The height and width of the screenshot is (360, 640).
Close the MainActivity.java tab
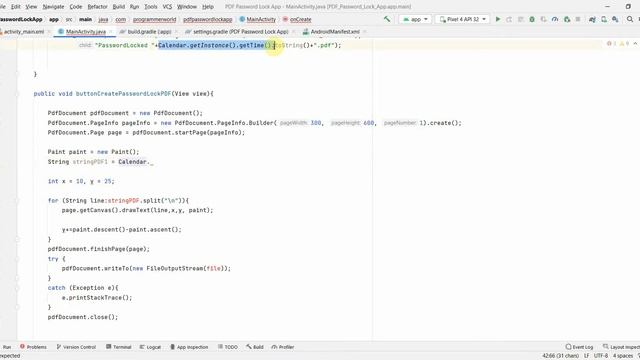pos(111,31)
